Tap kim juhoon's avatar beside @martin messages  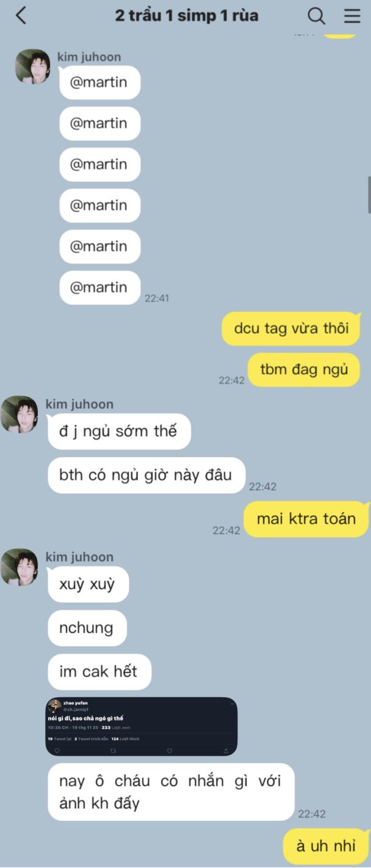point(32,66)
